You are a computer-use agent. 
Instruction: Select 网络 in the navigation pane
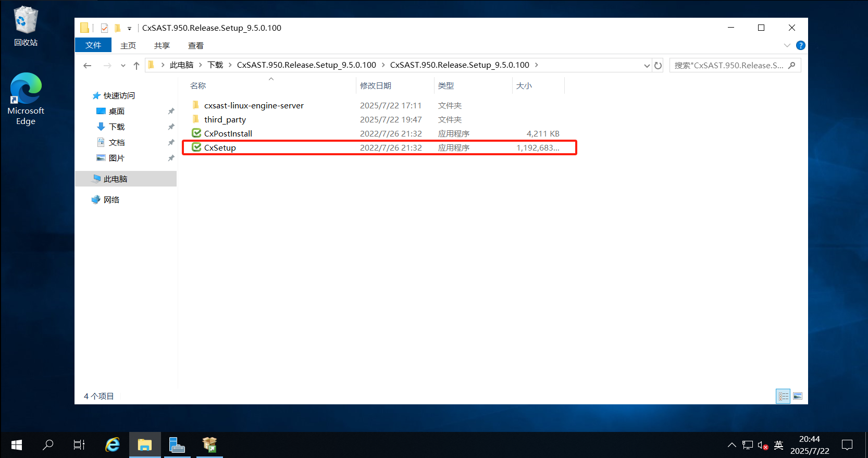coord(111,200)
